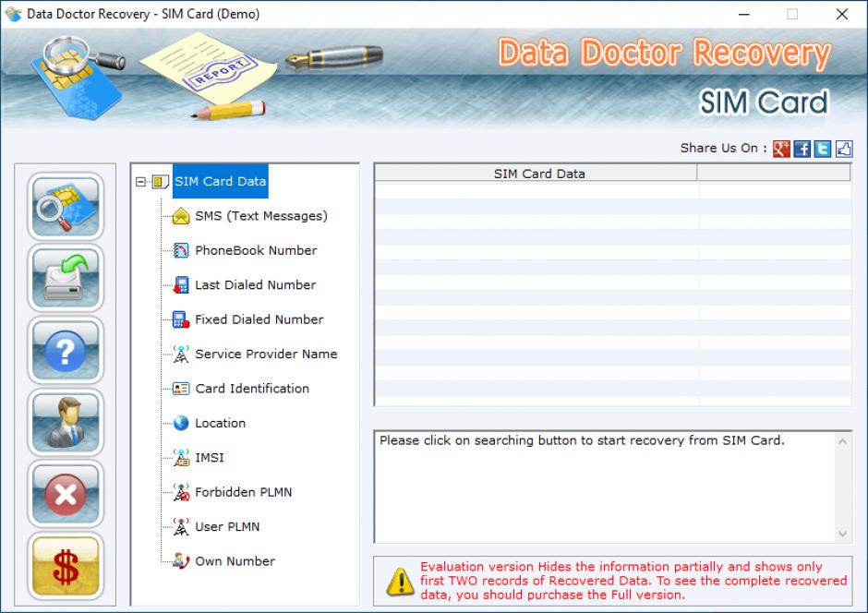Select PhoneBook Number tree item
Screen dimensions: 868x613
point(256,250)
